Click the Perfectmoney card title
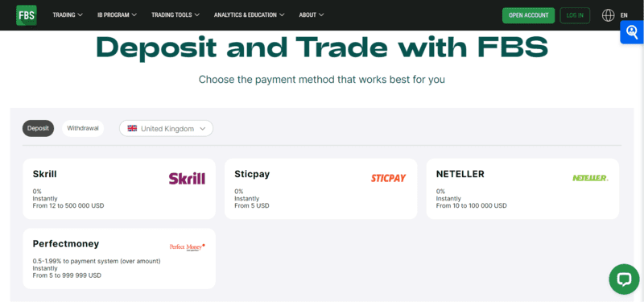 pyautogui.click(x=66, y=244)
